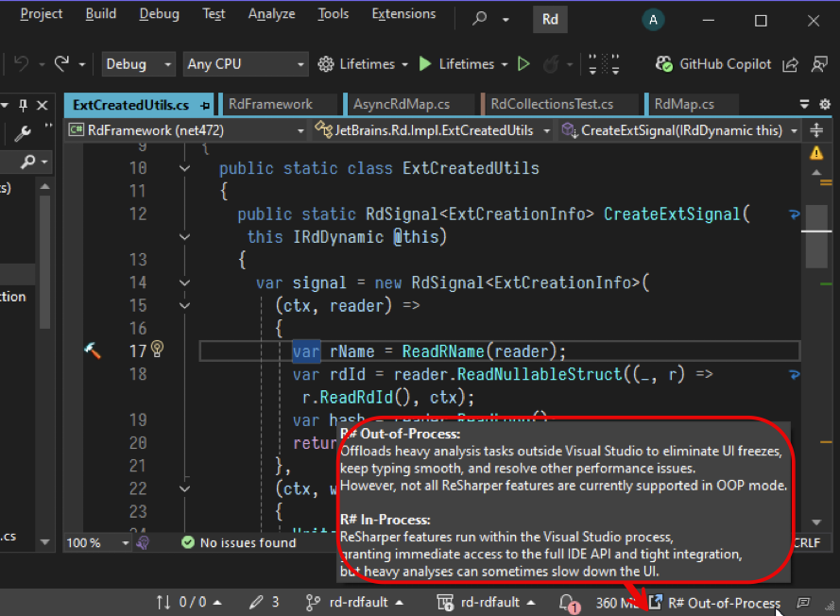Open the JetBrains.Rd.Impl.ExtCreatedUtils type dropdown

coord(433,130)
